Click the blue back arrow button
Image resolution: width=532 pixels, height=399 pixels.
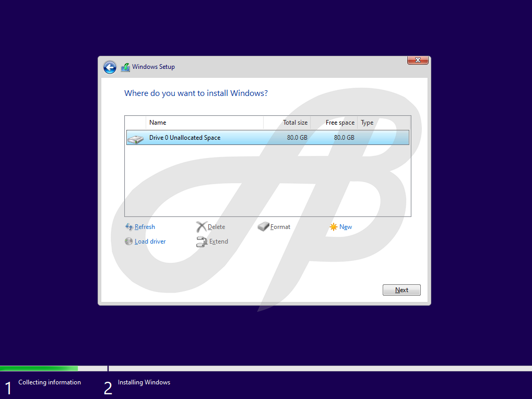click(110, 67)
